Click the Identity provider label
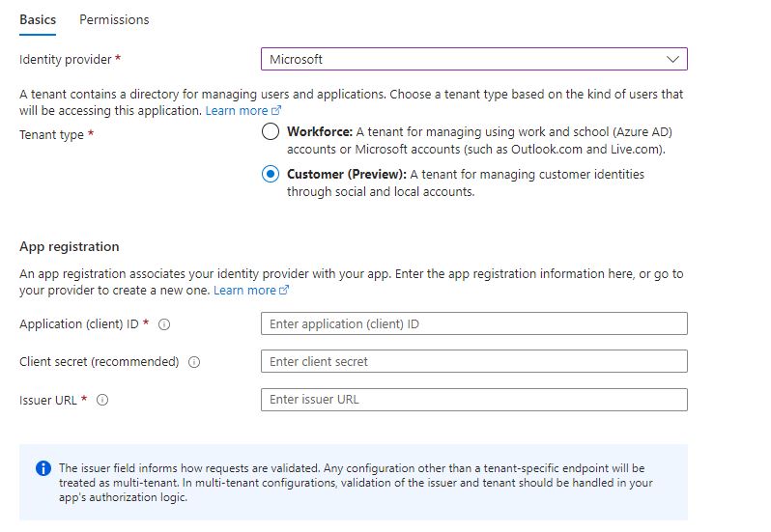This screenshot has height=532, width=771. point(66,60)
